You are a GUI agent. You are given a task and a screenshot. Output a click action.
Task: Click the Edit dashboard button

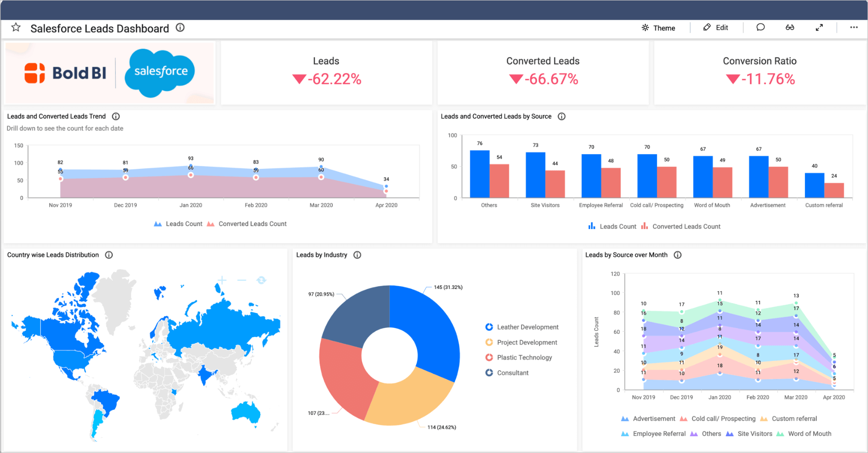(715, 28)
